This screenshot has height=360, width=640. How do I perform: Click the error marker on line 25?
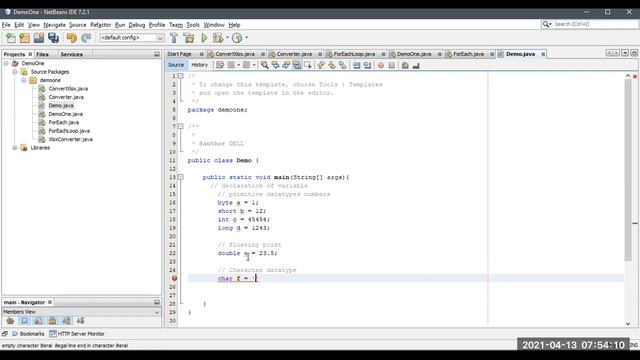pyautogui.click(x=174, y=278)
